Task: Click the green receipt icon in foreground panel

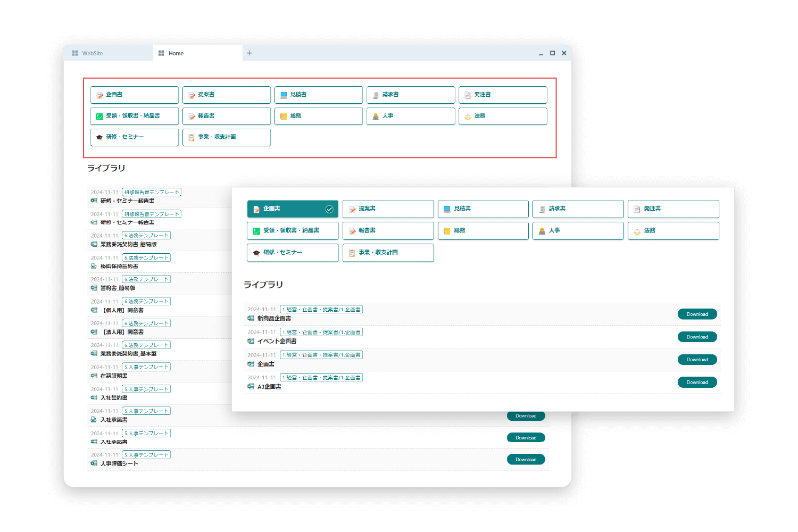Action: pos(256,231)
